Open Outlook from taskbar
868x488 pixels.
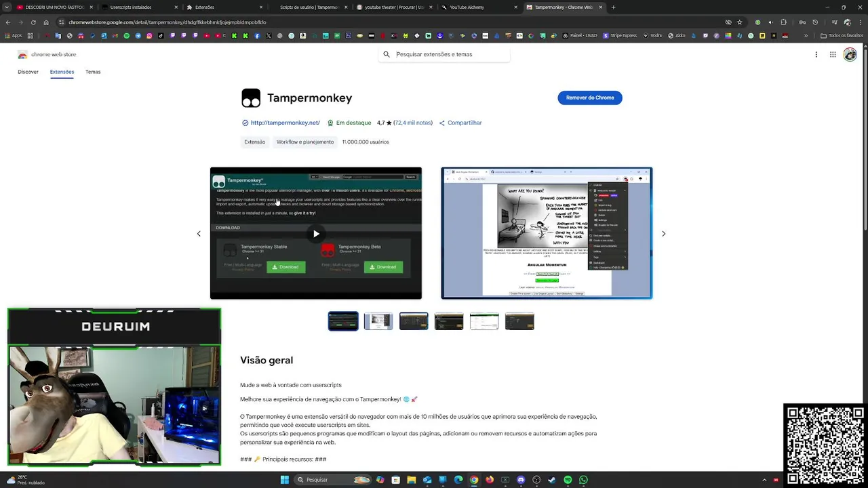tap(427, 480)
